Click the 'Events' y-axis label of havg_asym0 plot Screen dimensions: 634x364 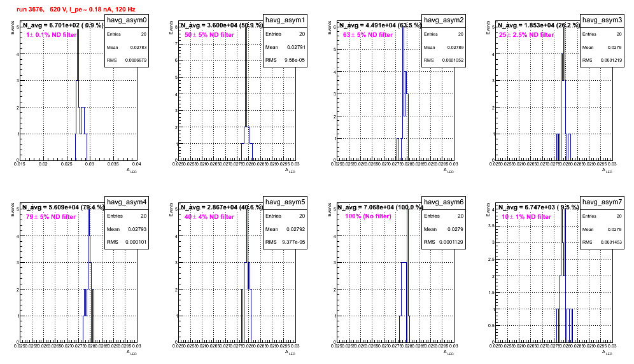(x=12, y=28)
